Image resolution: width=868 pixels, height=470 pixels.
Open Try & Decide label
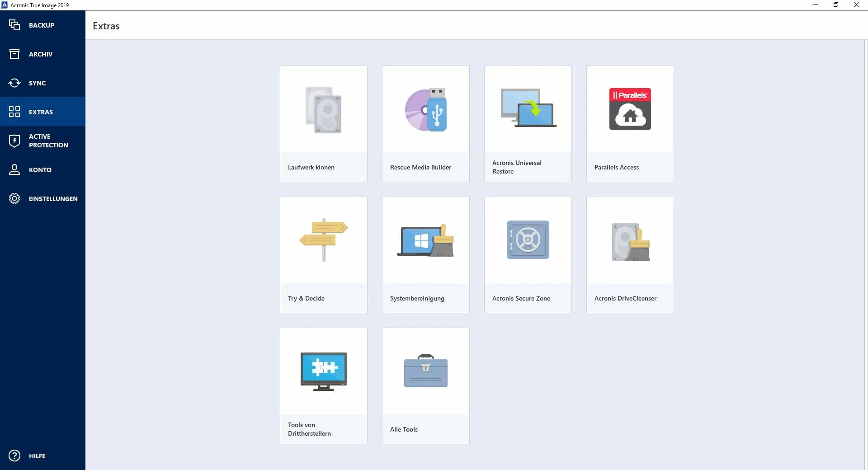pyautogui.click(x=306, y=298)
